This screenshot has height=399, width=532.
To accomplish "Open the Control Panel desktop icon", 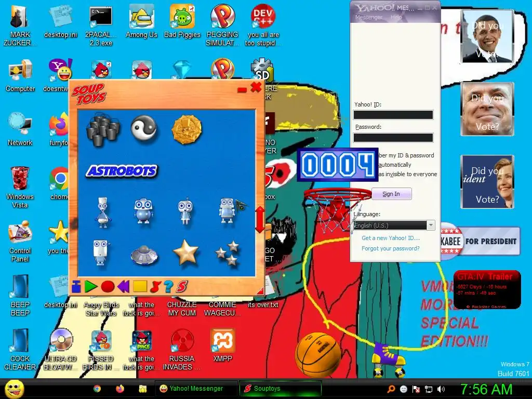I will coord(20,242).
